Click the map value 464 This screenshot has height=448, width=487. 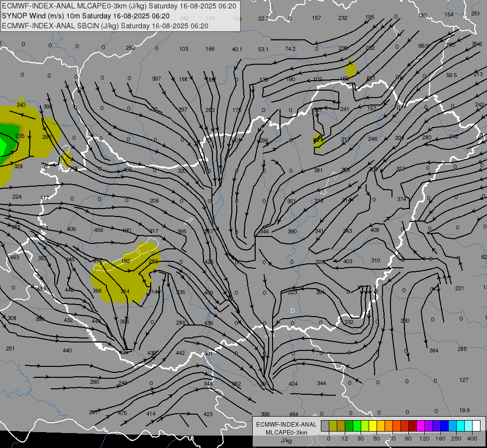[x=293, y=414]
